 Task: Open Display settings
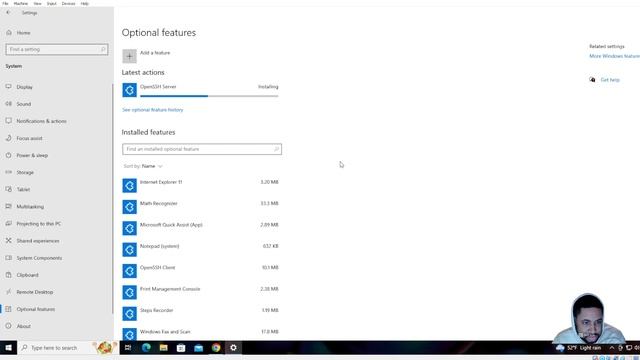pyautogui.click(x=24, y=87)
